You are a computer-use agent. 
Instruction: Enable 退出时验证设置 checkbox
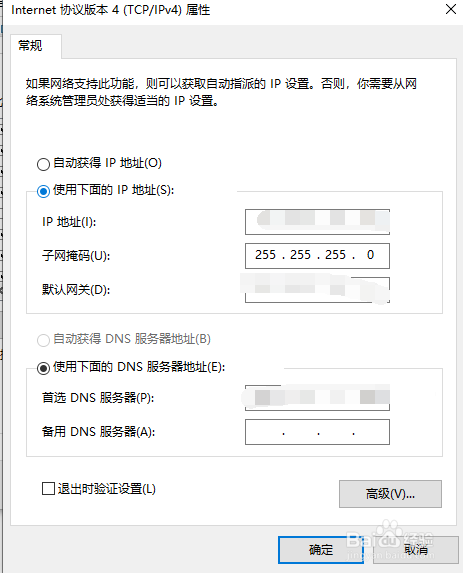click(48, 489)
